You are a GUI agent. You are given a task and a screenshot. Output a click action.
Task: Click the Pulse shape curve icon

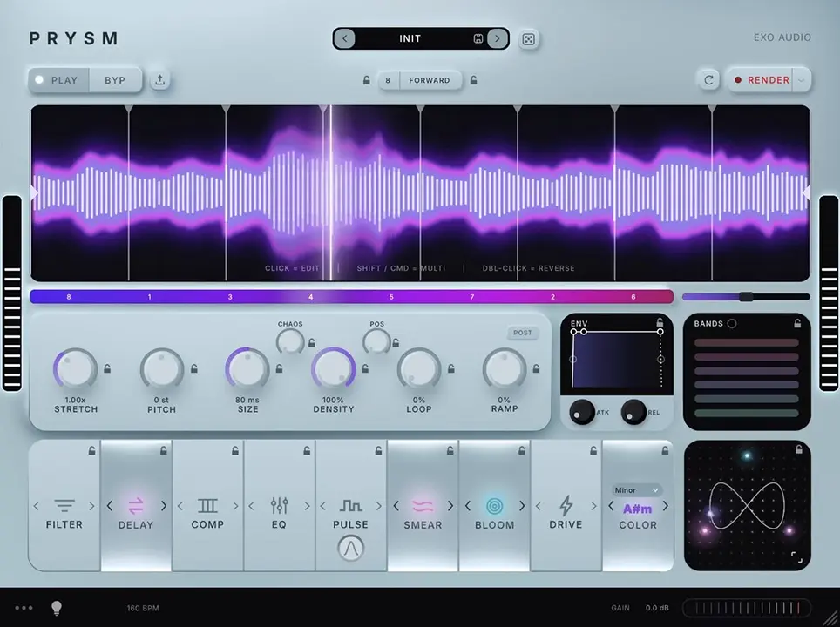click(351, 549)
